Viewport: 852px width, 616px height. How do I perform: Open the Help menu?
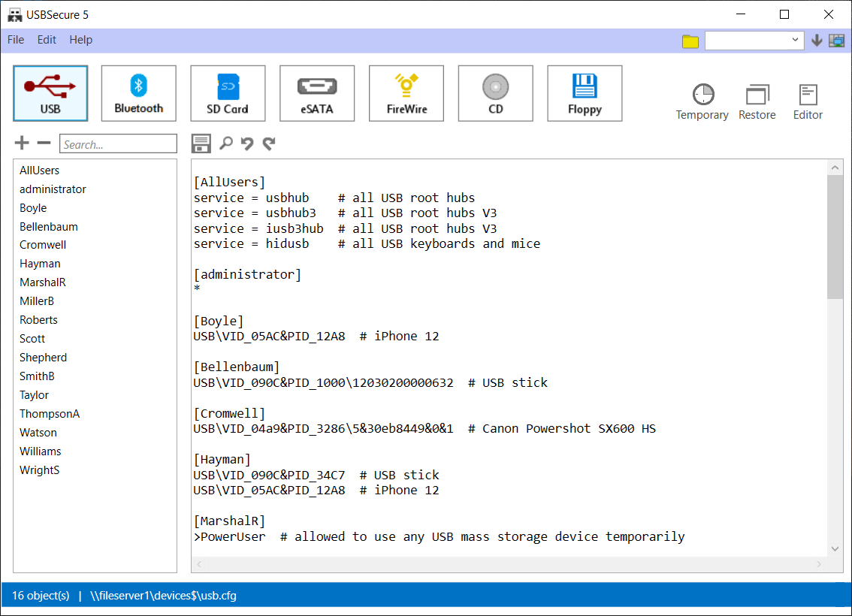tap(81, 40)
